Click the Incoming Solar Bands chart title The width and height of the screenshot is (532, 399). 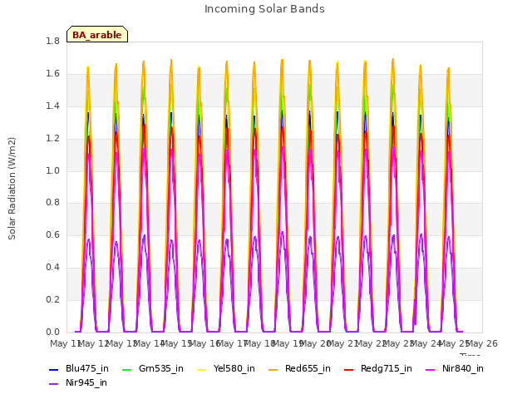(264, 9)
